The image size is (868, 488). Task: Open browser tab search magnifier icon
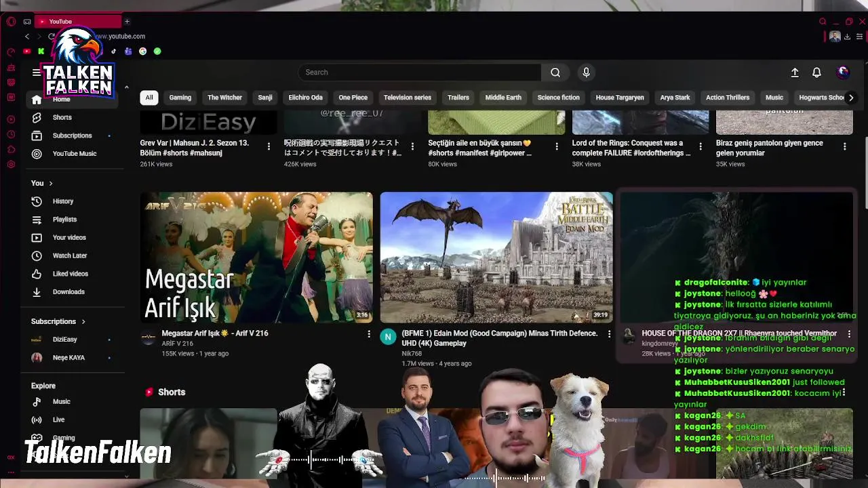823,22
